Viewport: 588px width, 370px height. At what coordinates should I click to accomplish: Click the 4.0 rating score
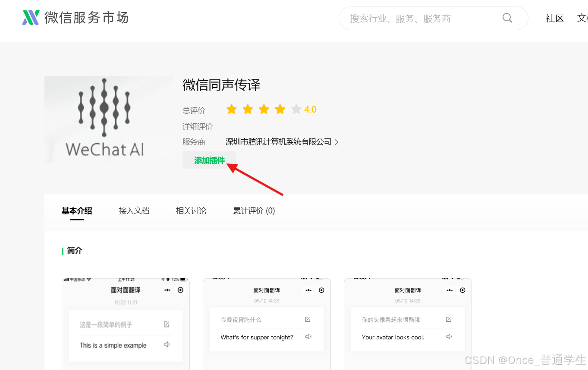pos(310,110)
